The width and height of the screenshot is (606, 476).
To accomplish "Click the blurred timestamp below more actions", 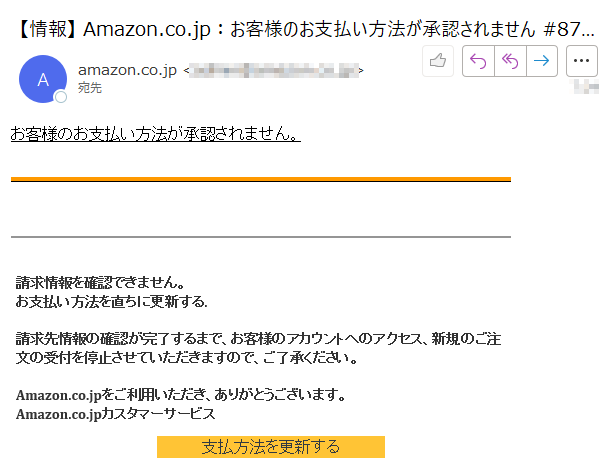I will (586, 86).
